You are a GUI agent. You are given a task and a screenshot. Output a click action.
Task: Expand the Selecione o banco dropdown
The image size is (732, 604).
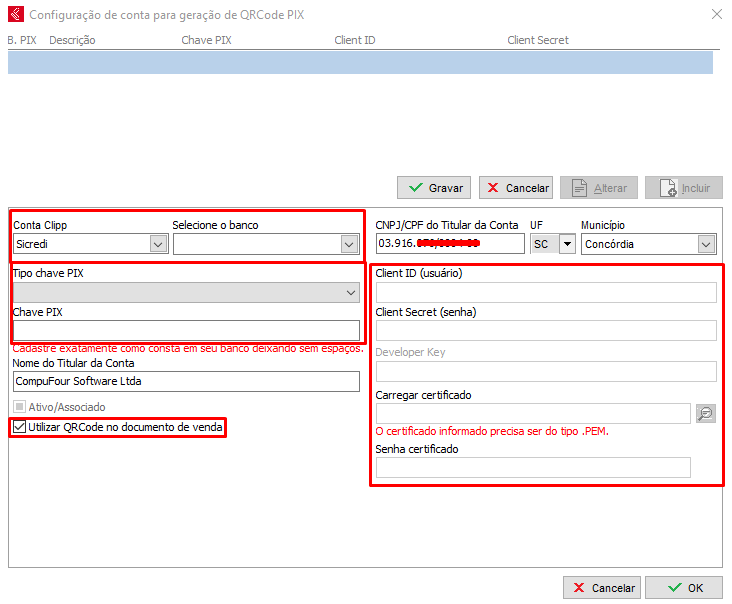(348, 243)
